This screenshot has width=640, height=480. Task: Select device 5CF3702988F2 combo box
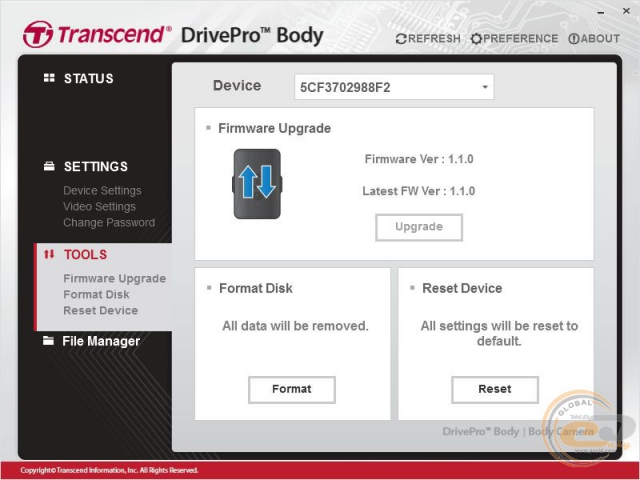click(x=394, y=87)
